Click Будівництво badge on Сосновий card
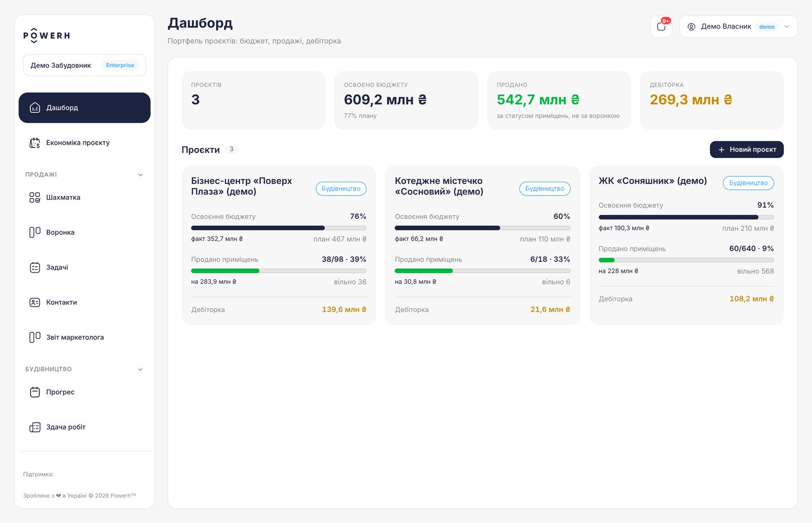Screen dimensions: 812x523 pos(545,188)
